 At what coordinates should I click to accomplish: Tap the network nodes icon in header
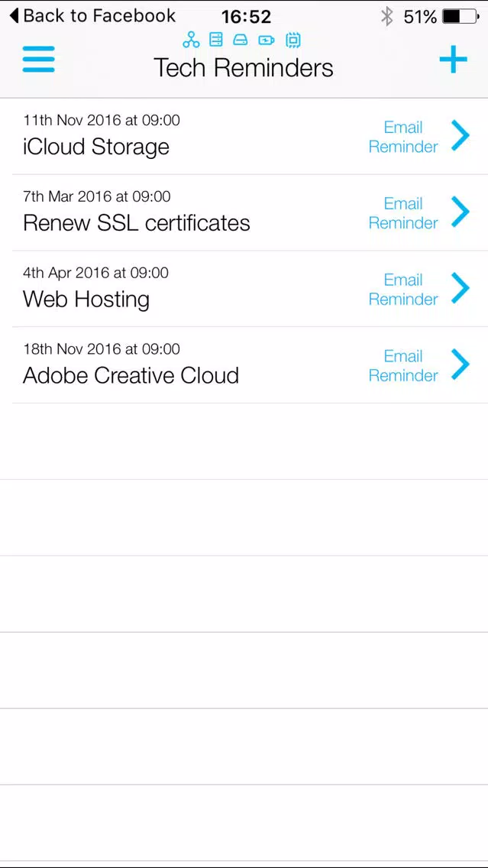[x=191, y=39]
